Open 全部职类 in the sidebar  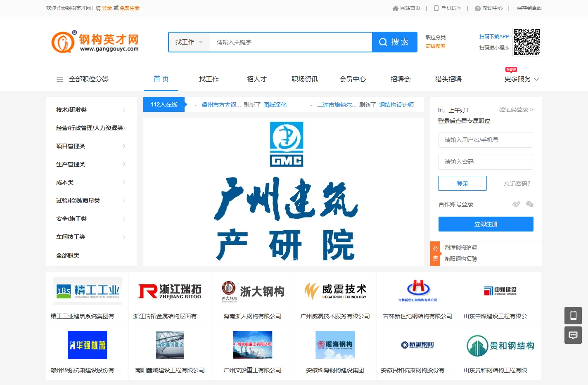pos(68,255)
